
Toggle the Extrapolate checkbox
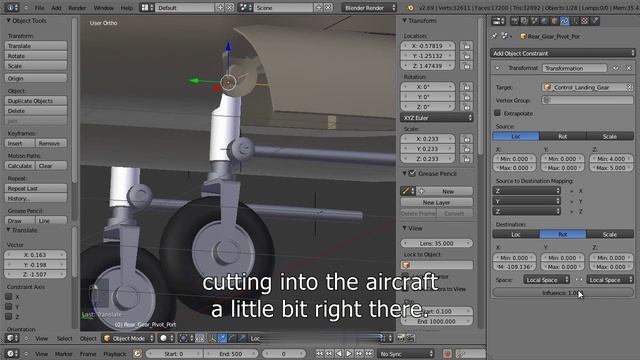tap(497, 113)
